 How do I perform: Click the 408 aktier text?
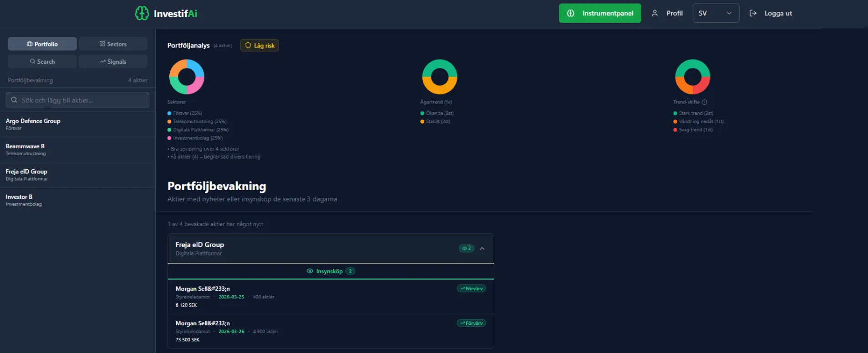264,297
